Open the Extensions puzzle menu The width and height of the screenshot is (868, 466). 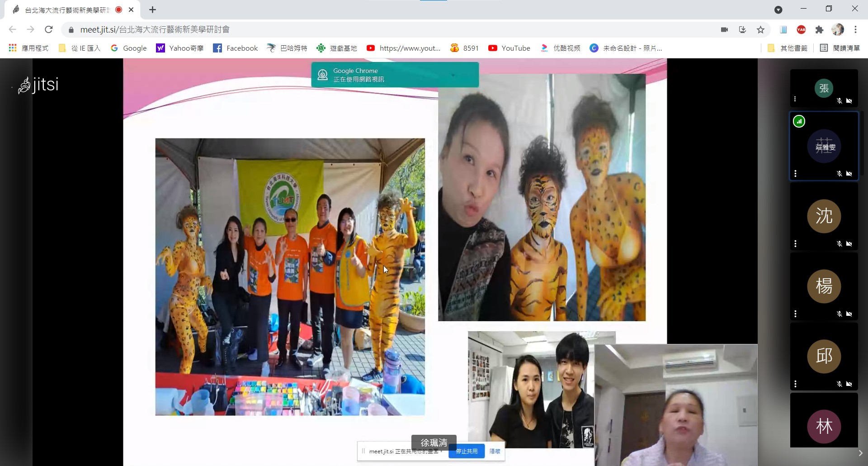tap(819, 30)
